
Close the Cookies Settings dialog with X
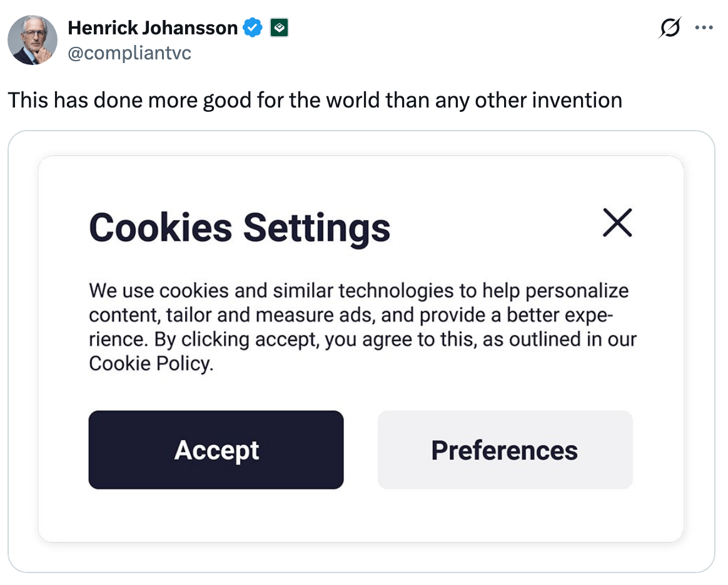[617, 223]
